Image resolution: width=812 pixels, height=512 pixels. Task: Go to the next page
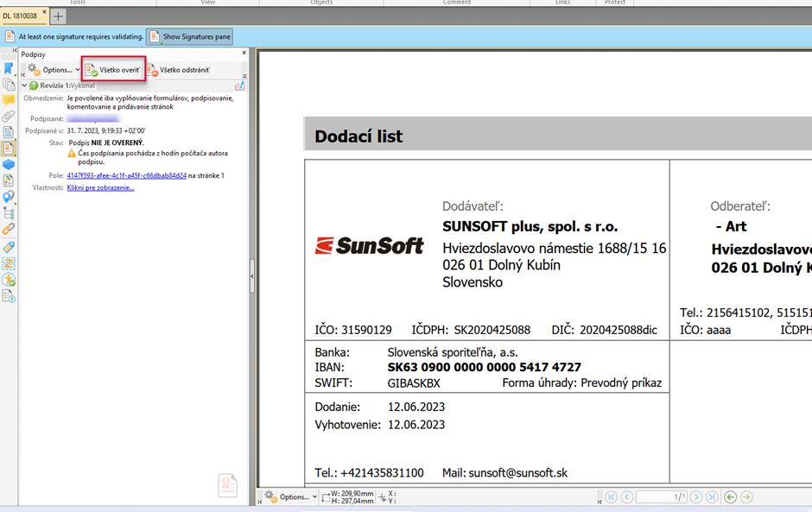click(696, 497)
